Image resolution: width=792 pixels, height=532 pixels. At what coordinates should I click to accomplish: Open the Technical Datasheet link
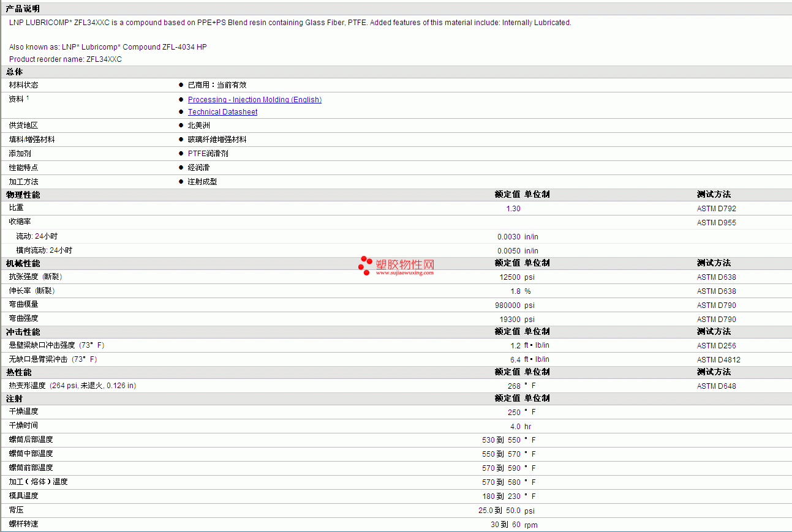222,112
